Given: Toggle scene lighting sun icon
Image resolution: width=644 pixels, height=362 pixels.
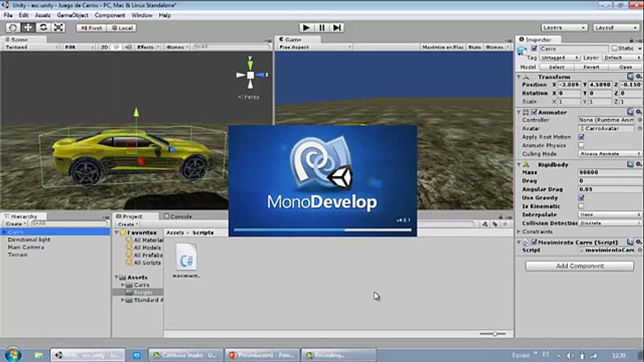Looking at the screenshot, I should [x=117, y=47].
